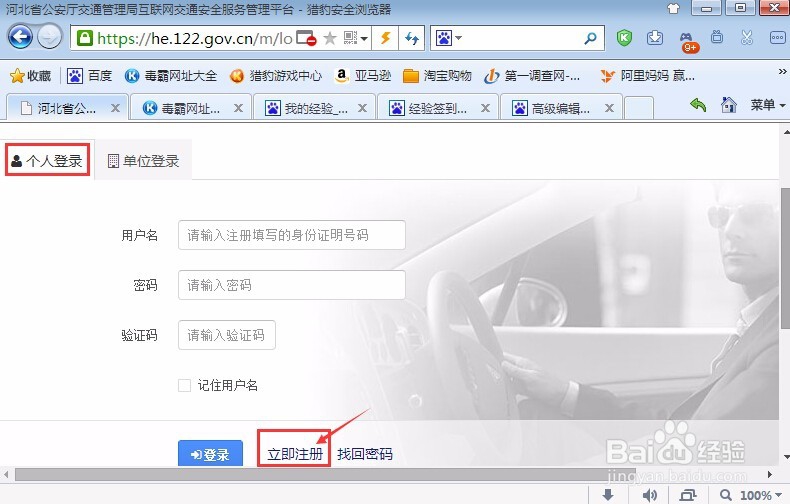Viewport: 790px width, 504px height.
Task: Click the status bar download arrow icon
Action: [608, 494]
